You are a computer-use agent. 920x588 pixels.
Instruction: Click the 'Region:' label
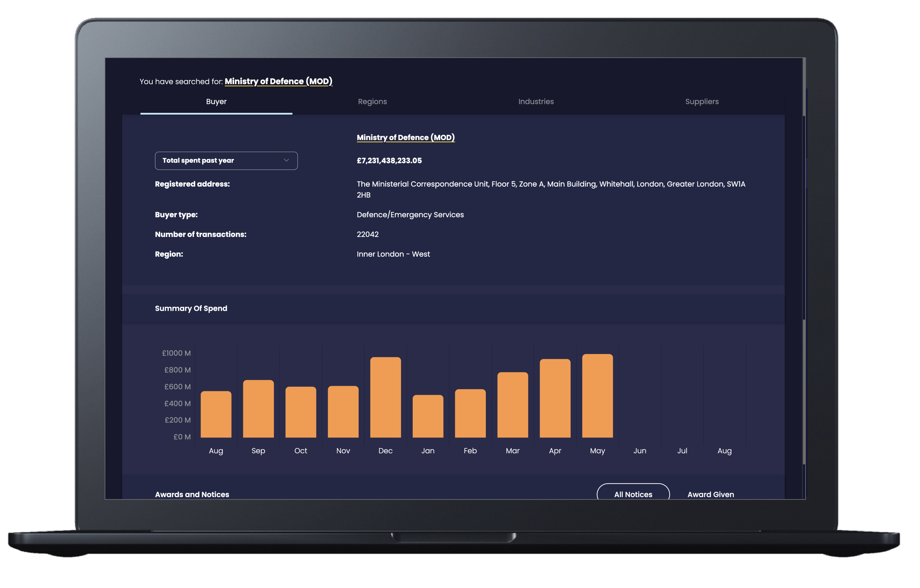169,254
